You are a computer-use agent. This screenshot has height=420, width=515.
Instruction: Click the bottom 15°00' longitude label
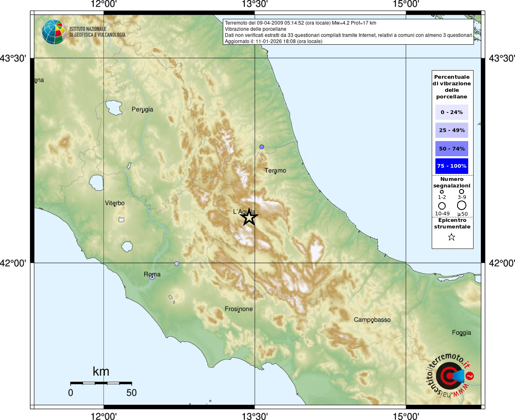(x=406, y=416)
